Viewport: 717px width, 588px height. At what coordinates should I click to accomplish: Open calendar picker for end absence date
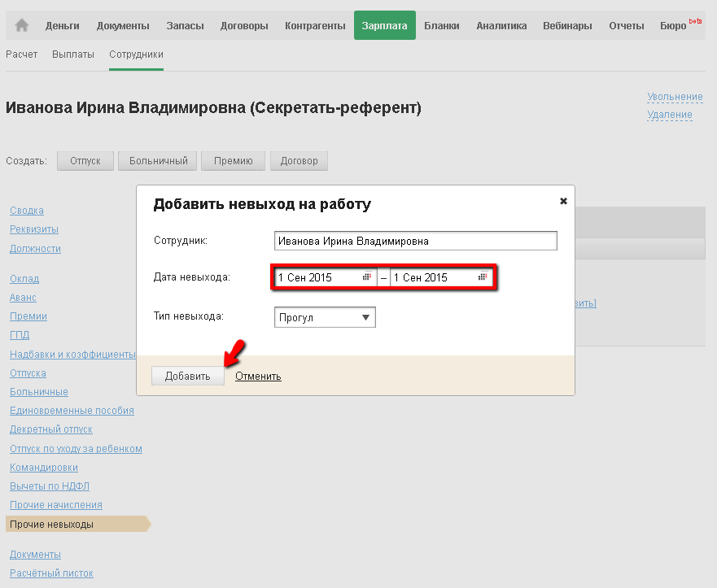coord(483,277)
